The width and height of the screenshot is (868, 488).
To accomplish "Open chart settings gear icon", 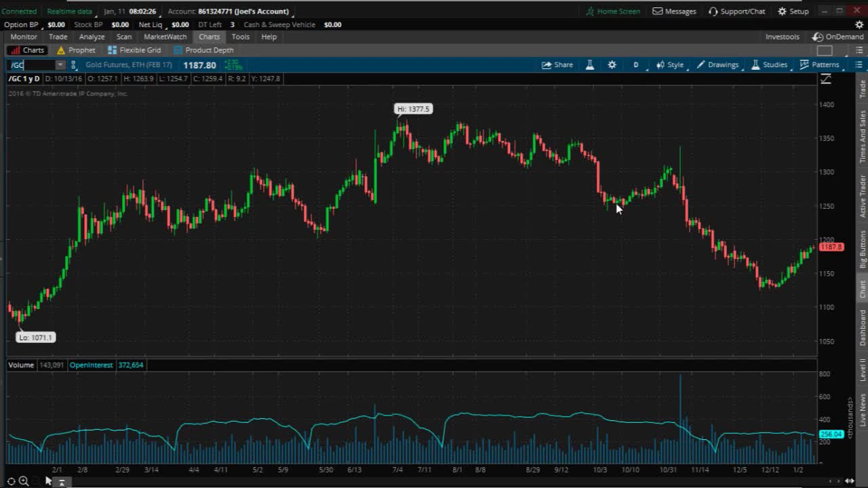I will click(612, 65).
